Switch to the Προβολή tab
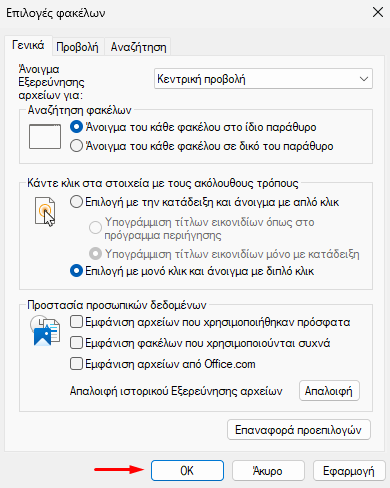Screen dimensions: 390x488 [x=77, y=47]
